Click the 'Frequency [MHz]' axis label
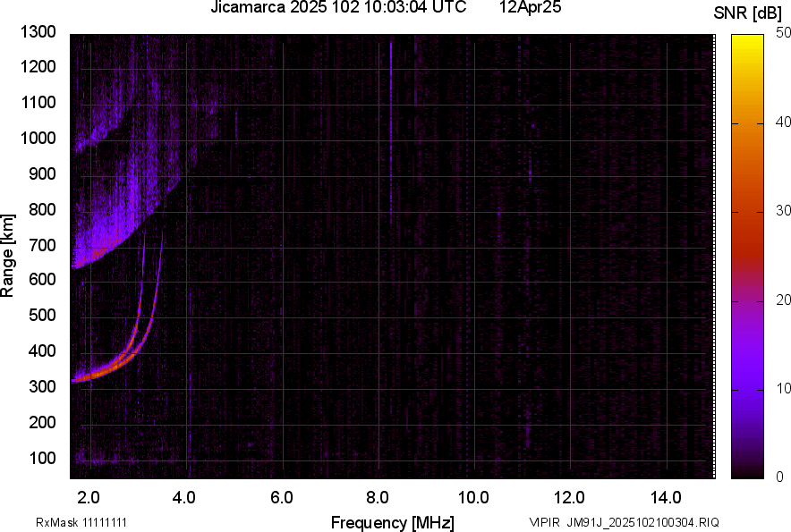This screenshot has height=532, width=791. [x=393, y=522]
